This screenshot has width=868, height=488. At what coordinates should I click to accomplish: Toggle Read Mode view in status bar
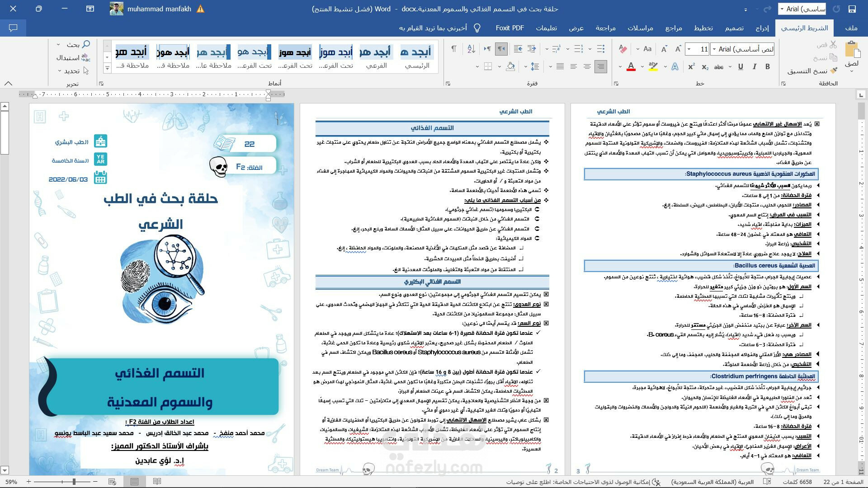pyautogui.click(x=157, y=482)
